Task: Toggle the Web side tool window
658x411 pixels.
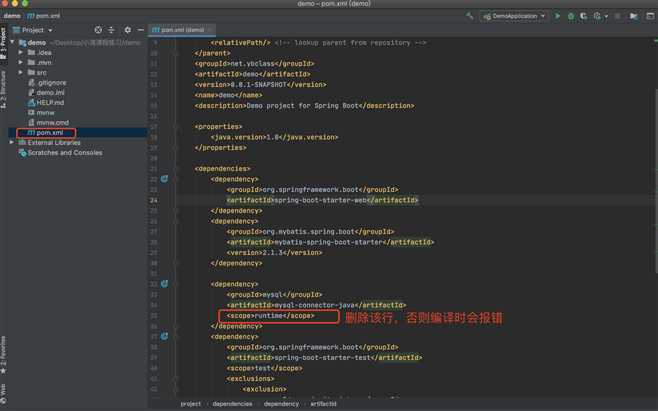Action: pyautogui.click(x=3, y=394)
